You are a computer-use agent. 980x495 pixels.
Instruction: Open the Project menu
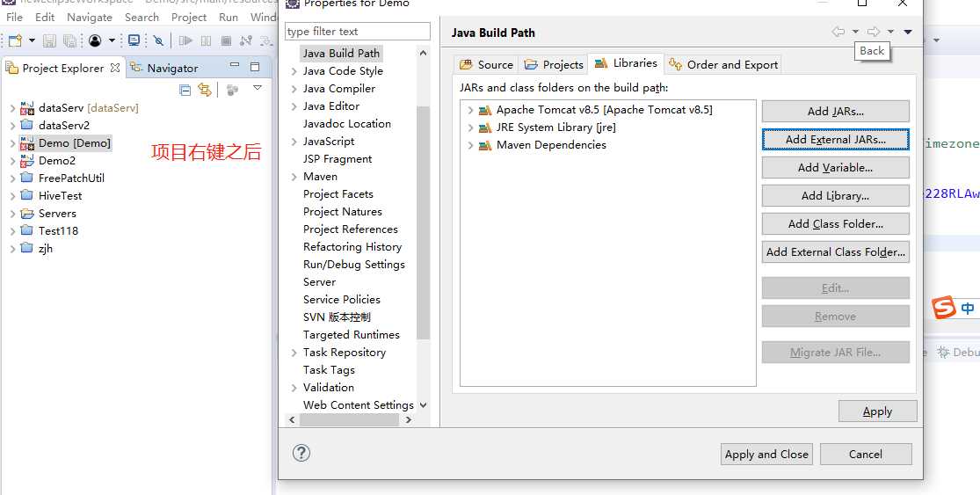point(189,17)
